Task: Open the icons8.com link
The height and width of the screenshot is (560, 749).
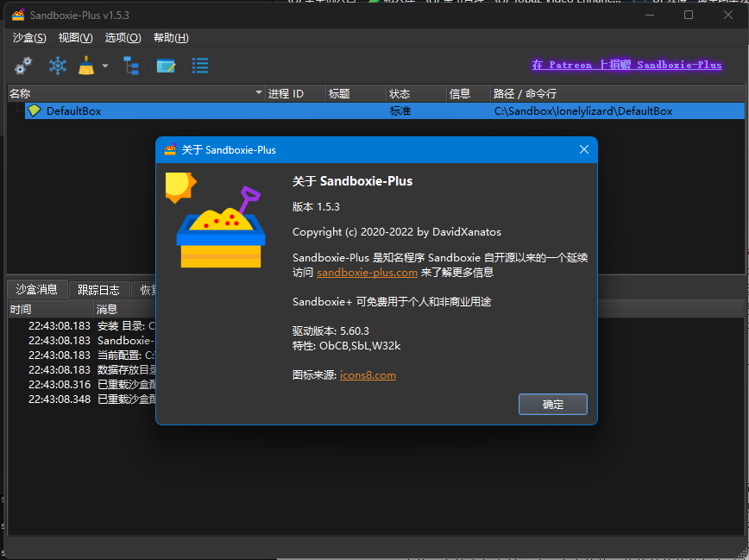Action: pyautogui.click(x=368, y=375)
